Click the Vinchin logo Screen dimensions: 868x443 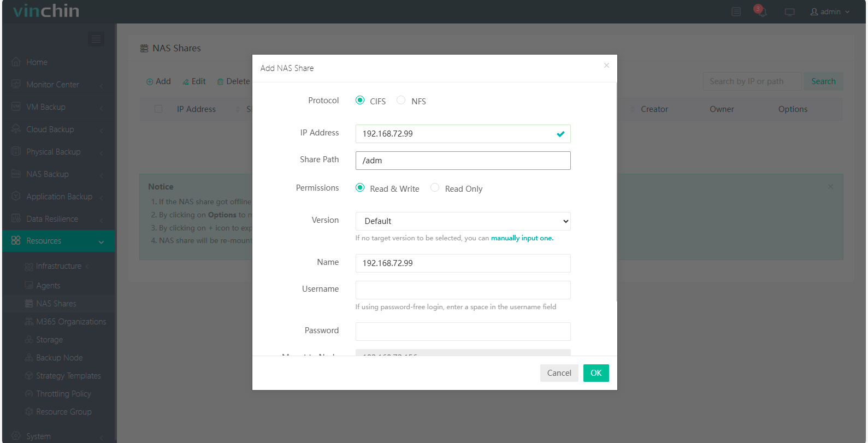(x=46, y=11)
